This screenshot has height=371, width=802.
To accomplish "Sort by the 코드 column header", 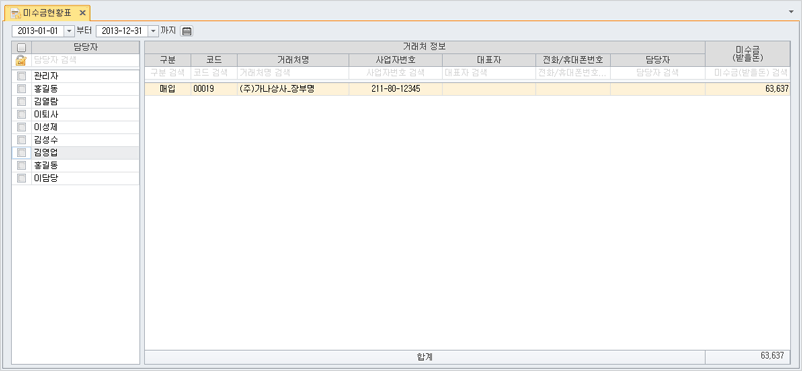I will [214, 60].
